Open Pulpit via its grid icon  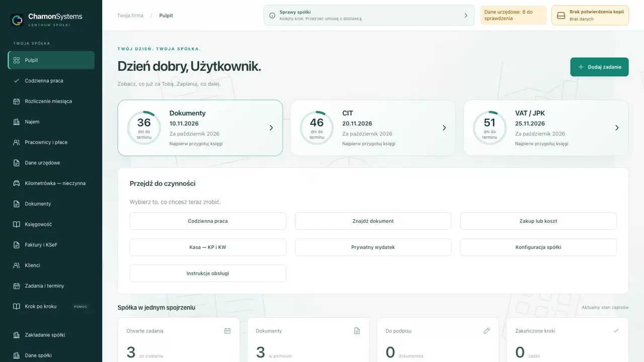pos(17,60)
